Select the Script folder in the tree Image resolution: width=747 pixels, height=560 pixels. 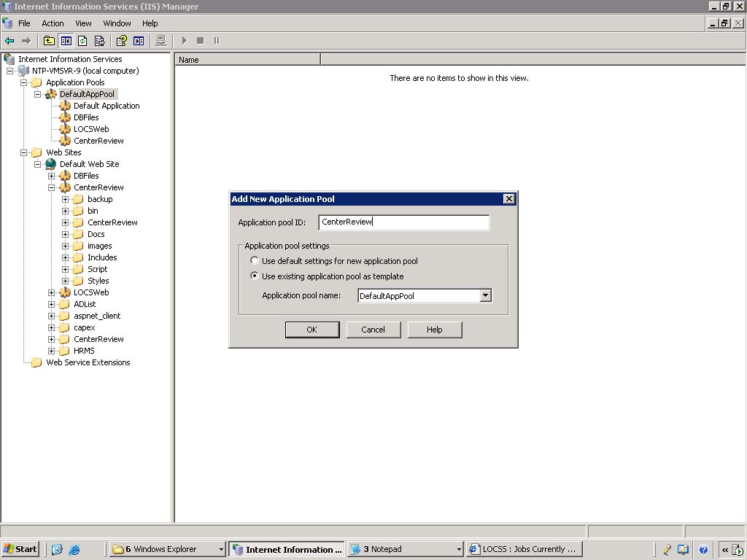pos(97,269)
